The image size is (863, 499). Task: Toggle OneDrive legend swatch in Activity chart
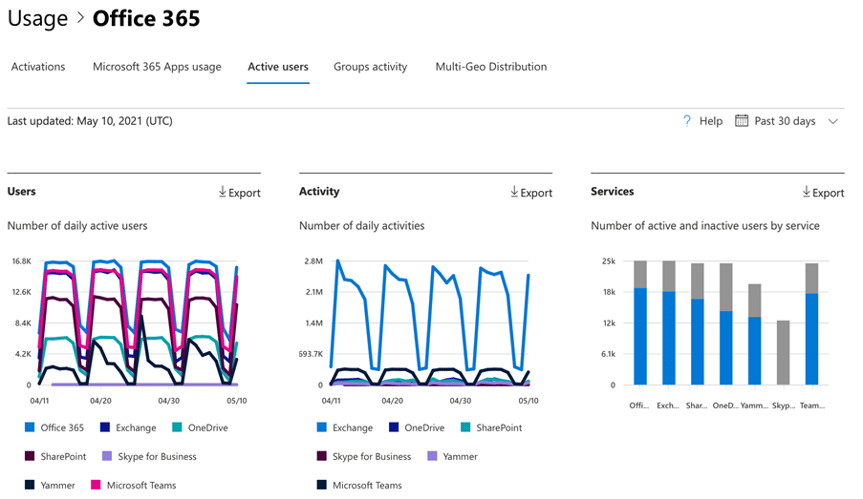coord(394,427)
